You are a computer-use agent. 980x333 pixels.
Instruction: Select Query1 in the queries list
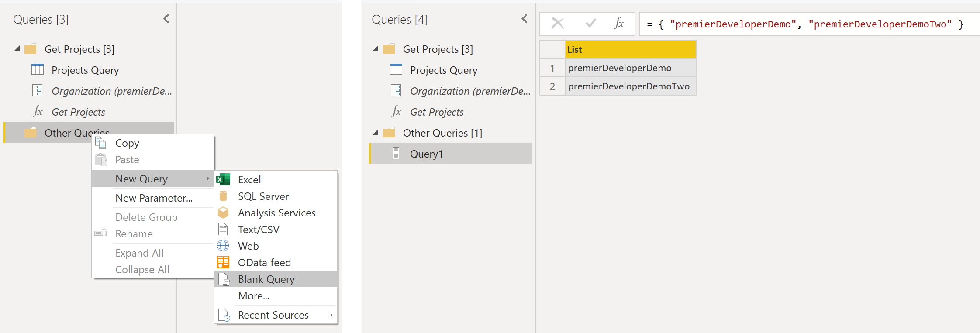(426, 154)
